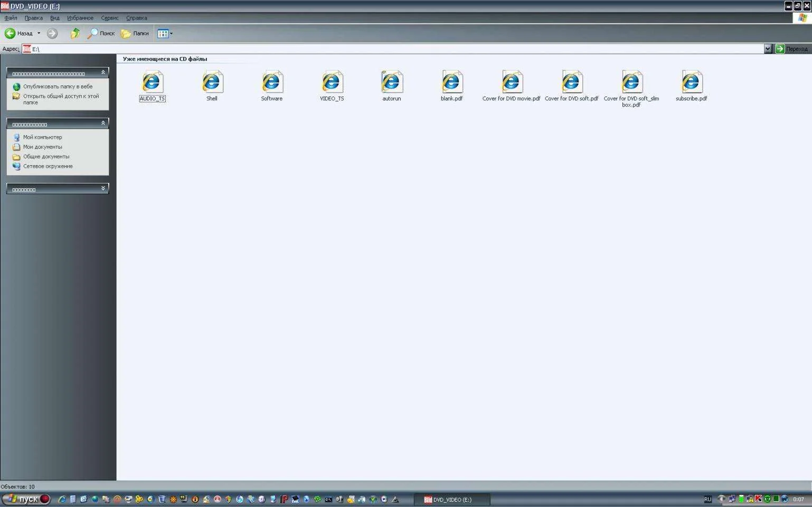This screenshot has height=507, width=812.
Task: Click the status bar text Объектов: 10
Action: [17, 486]
